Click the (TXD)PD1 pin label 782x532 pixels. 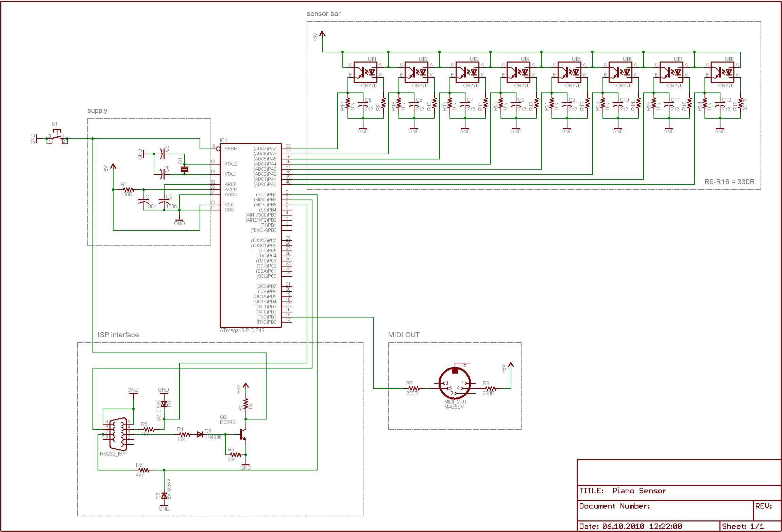pos(267,317)
